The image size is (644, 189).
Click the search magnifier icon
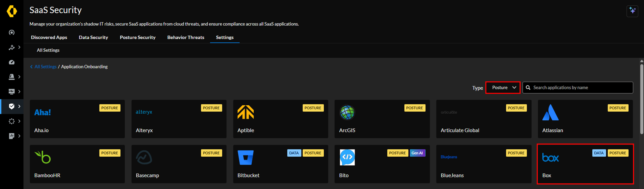point(528,88)
